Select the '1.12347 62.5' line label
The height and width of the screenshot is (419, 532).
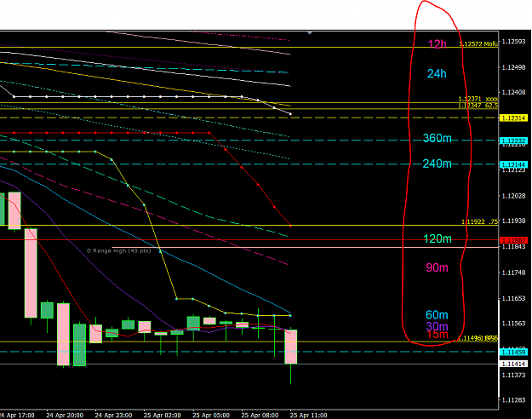click(x=478, y=106)
